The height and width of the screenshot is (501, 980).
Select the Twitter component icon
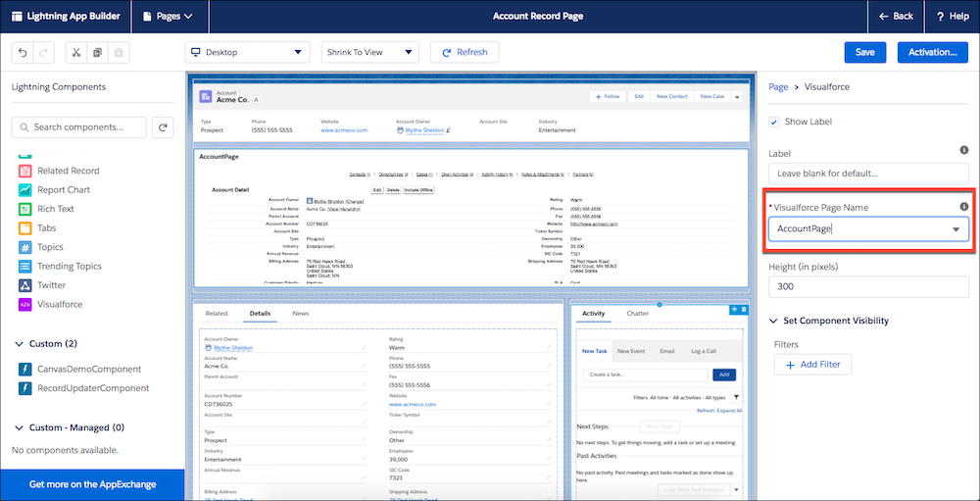25,285
